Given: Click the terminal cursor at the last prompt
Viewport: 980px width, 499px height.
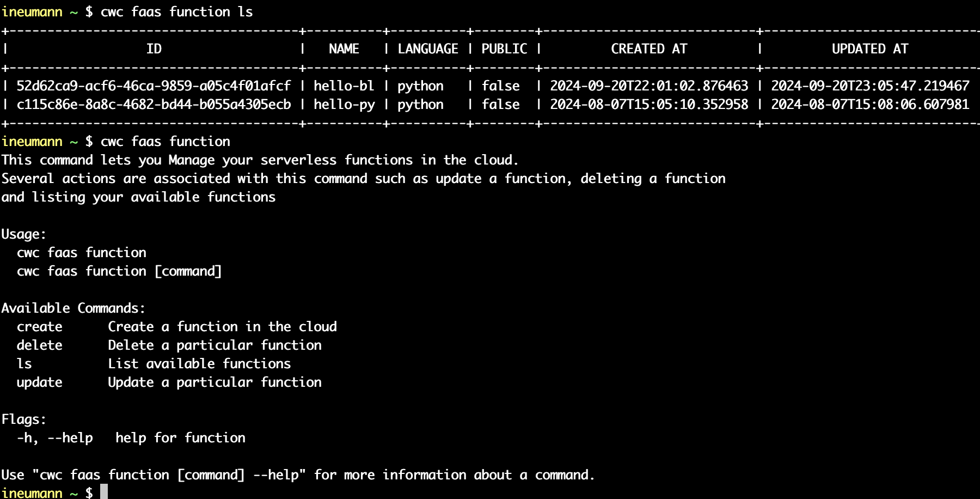Looking at the screenshot, I should click(x=103, y=492).
